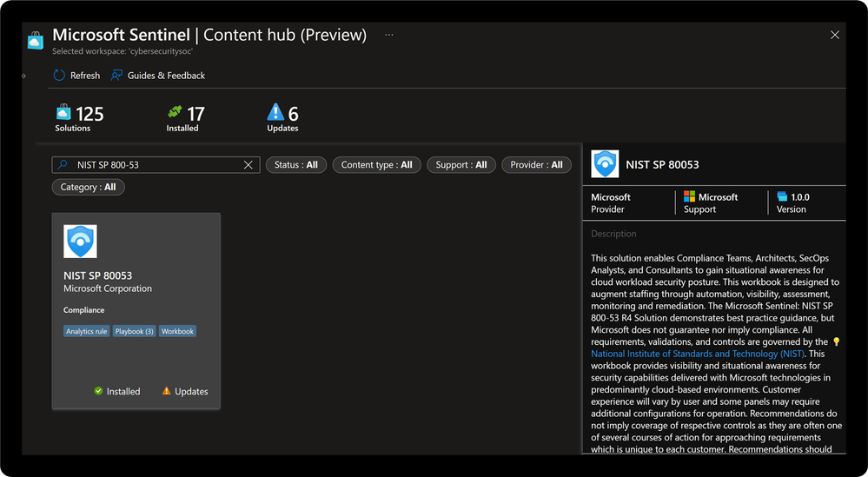
Task: Open the Status : All filter
Action: click(x=296, y=165)
